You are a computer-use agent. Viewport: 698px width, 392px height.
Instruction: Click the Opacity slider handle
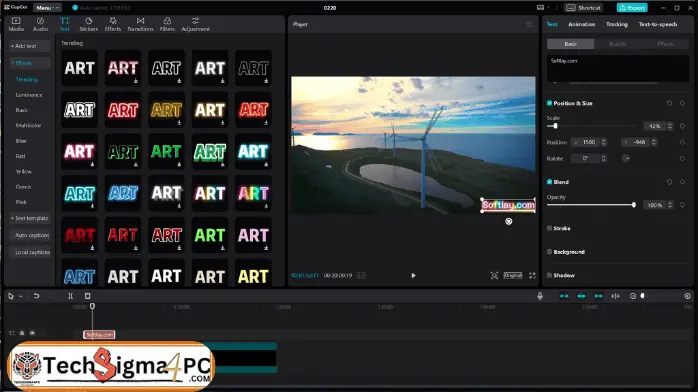coord(633,205)
